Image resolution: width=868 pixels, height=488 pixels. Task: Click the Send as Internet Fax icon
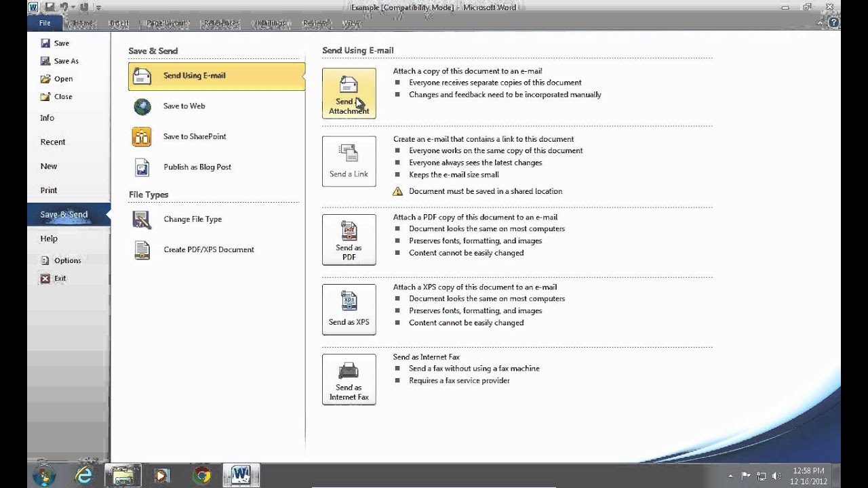(349, 379)
